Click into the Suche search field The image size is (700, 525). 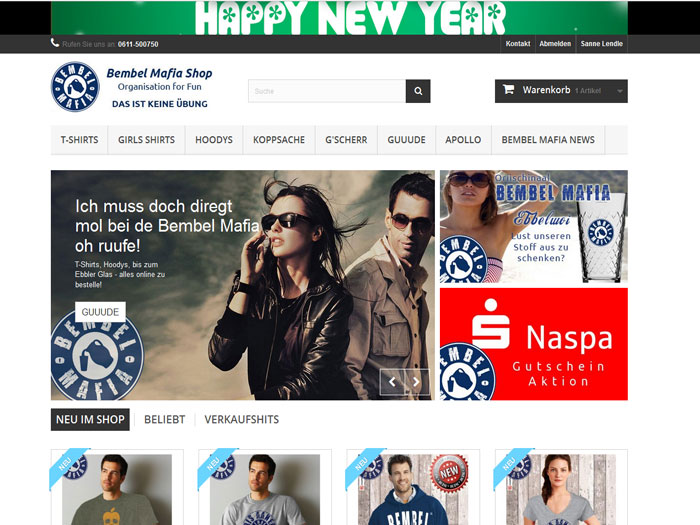[x=327, y=91]
